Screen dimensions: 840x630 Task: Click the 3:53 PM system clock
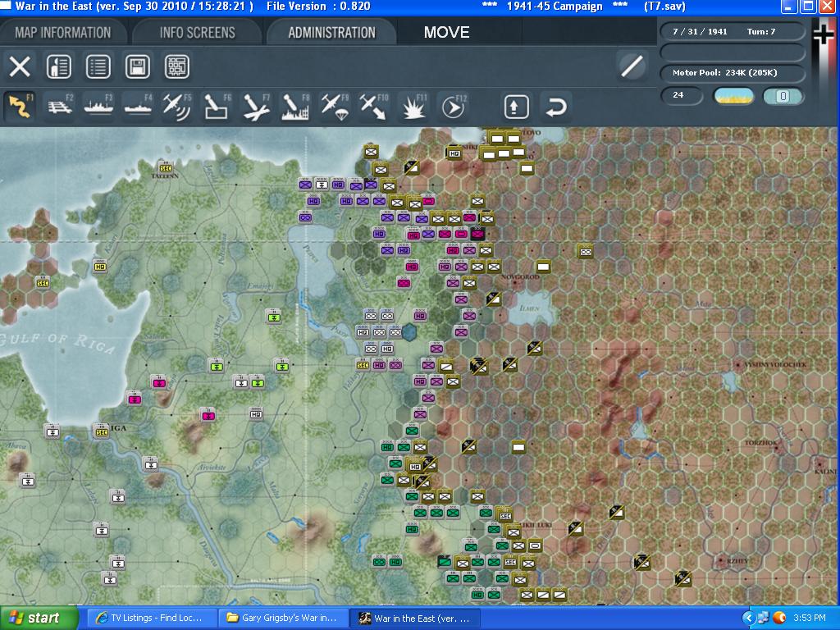click(x=810, y=618)
